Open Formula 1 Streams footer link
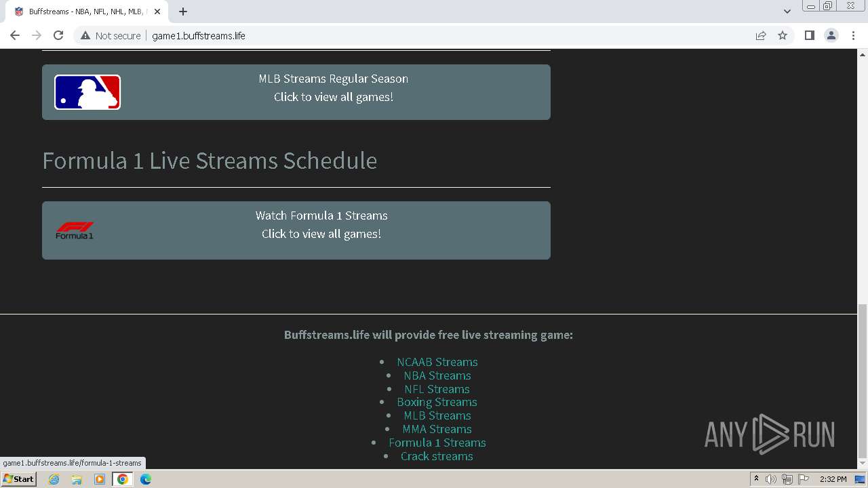868x488 pixels. 437,443
